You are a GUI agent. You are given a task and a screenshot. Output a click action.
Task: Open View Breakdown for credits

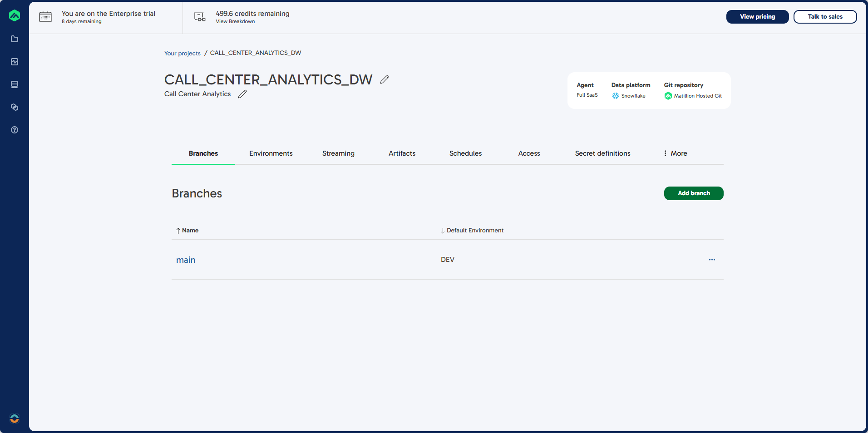pyautogui.click(x=235, y=22)
